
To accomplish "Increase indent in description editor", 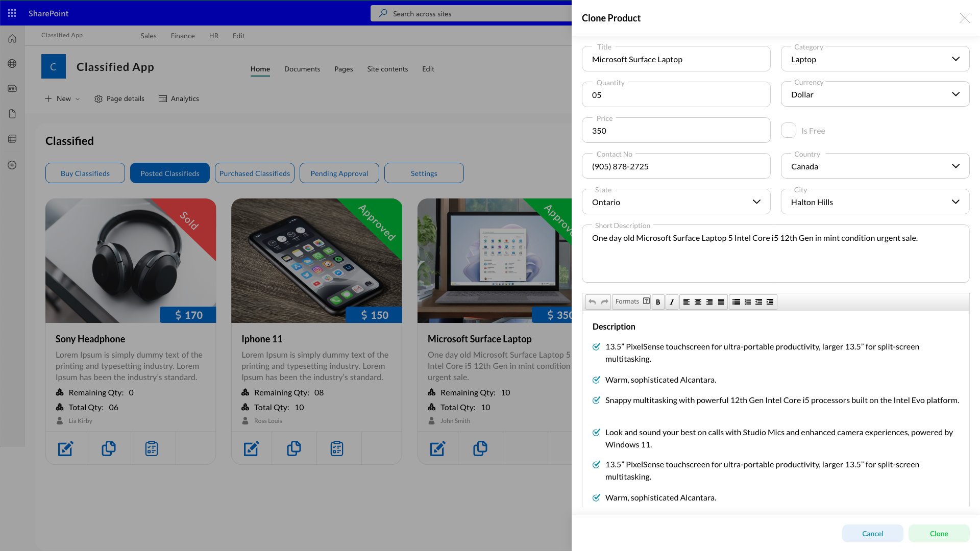I will click(x=770, y=302).
